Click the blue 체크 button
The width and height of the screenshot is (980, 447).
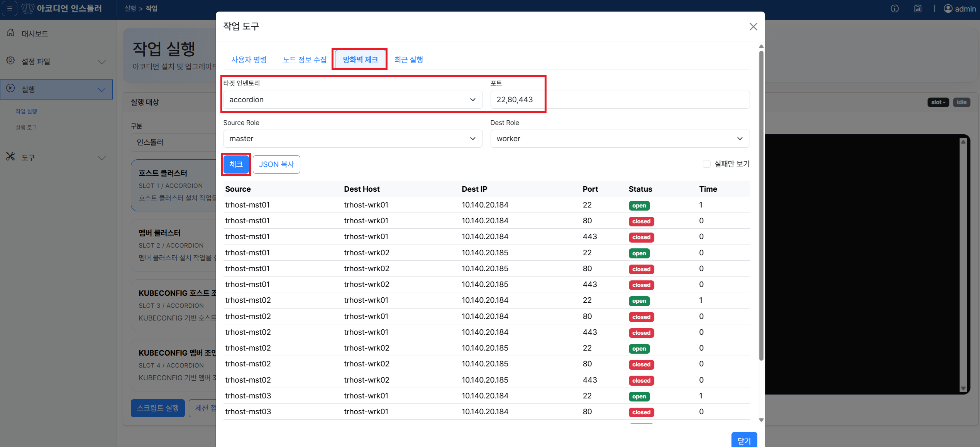coord(236,164)
